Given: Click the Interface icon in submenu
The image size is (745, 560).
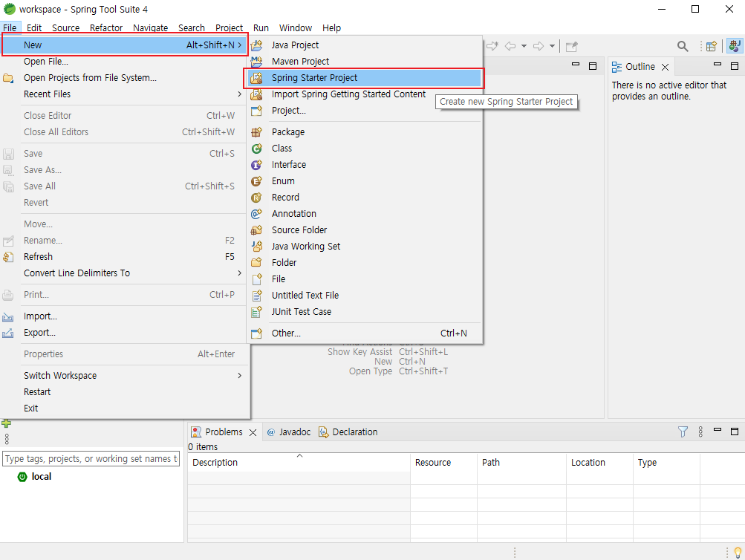Looking at the screenshot, I should coord(256,165).
